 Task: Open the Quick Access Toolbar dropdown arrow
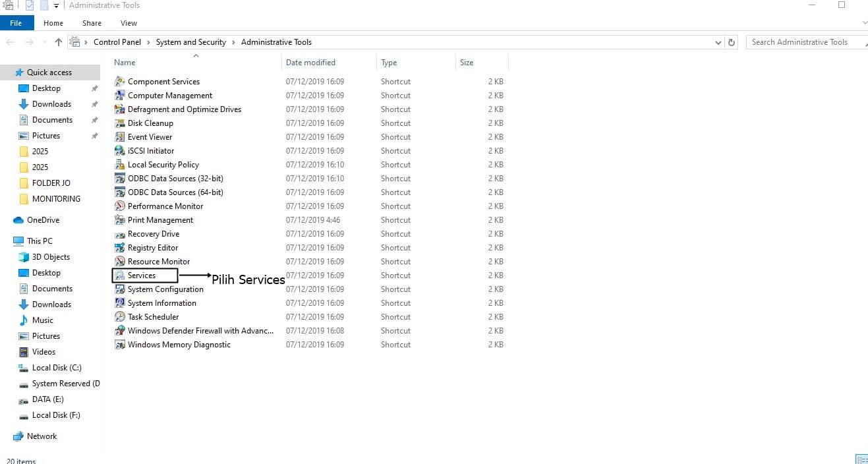coord(56,5)
